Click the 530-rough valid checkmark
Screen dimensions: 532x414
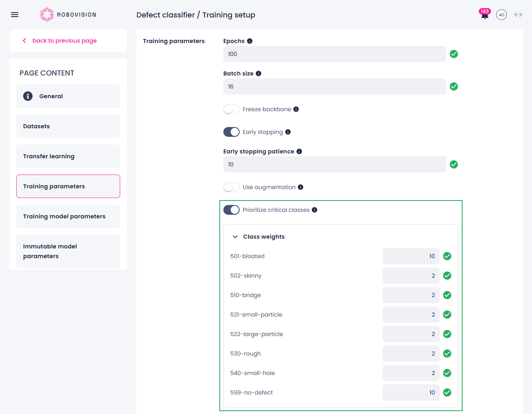447,354
